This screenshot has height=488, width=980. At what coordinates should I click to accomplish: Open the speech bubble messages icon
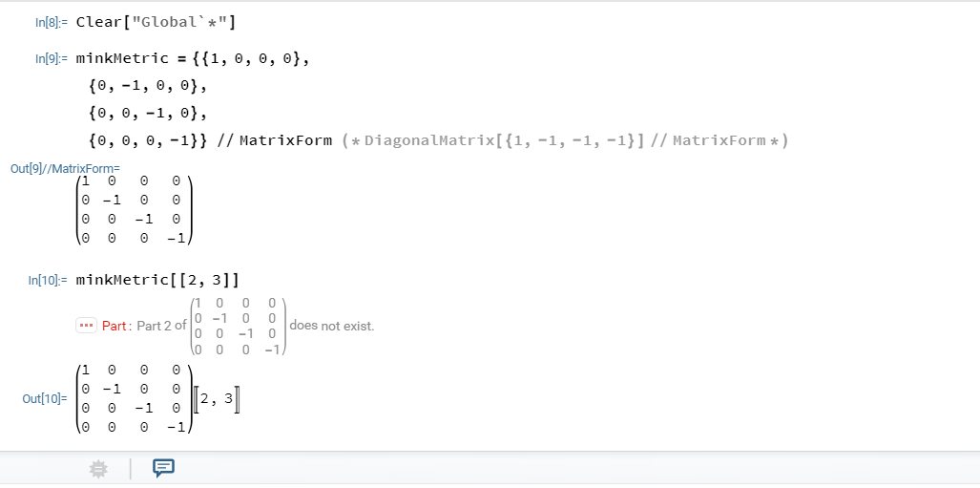[164, 468]
